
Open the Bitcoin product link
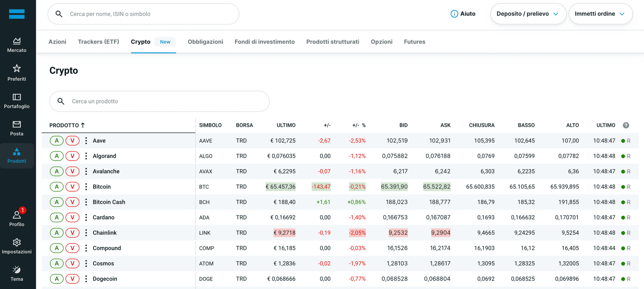click(x=101, y=187)
